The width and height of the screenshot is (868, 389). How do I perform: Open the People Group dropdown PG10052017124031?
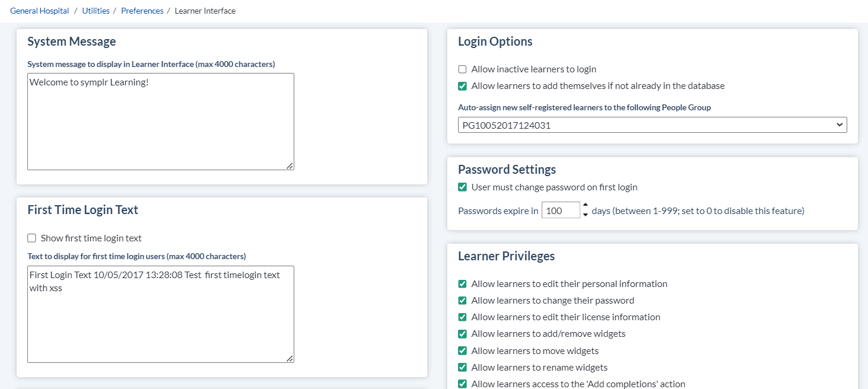coord(652,125)
